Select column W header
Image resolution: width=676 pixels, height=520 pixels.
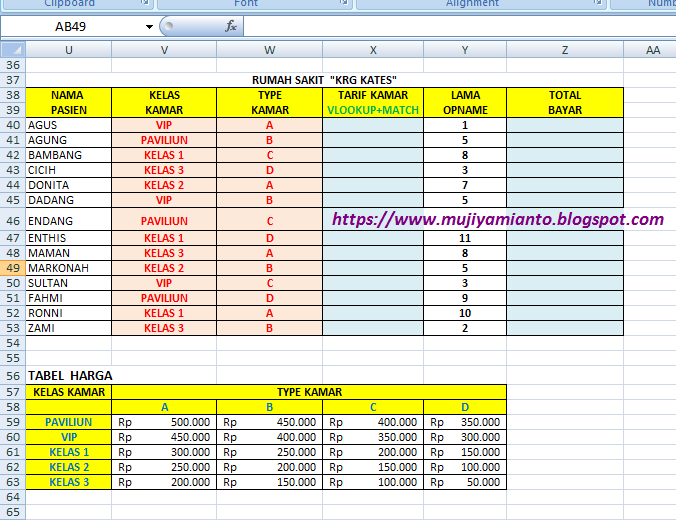point(269,50)
